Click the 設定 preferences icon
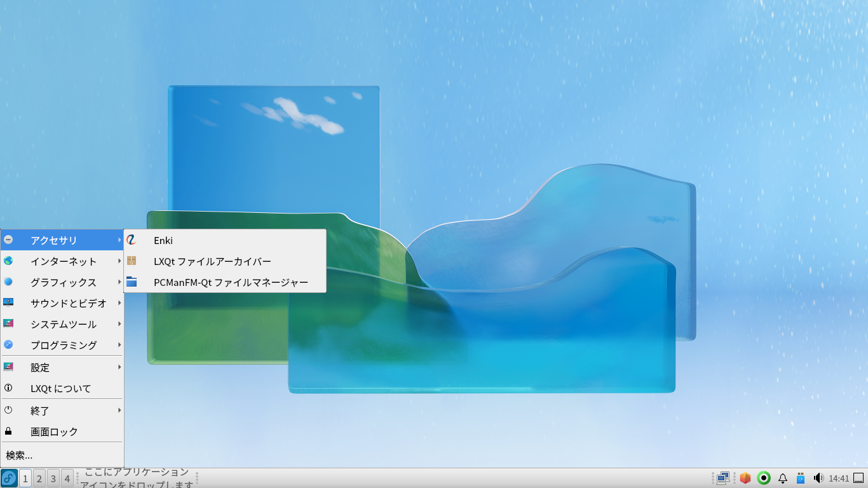This screenshot has height=488, width=868. (x=8, y=367)
